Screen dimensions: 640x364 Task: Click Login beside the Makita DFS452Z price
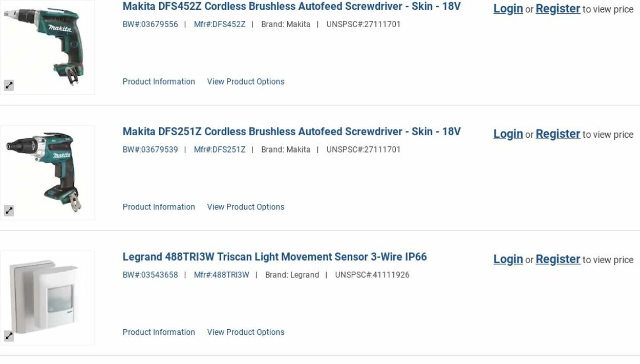point(508,9)
